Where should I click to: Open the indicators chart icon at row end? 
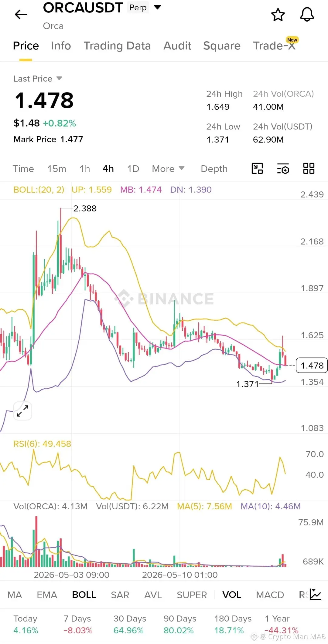[x=316, y=595]
